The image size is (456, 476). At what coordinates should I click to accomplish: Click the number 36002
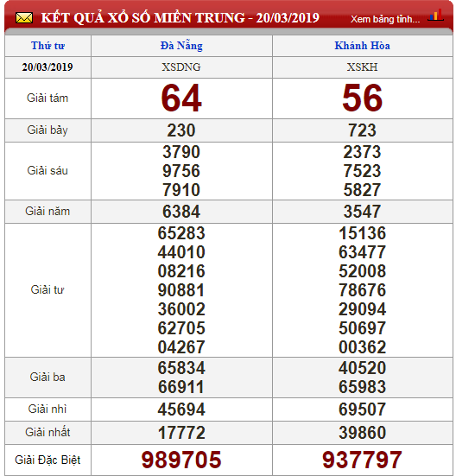coord(181,309)
